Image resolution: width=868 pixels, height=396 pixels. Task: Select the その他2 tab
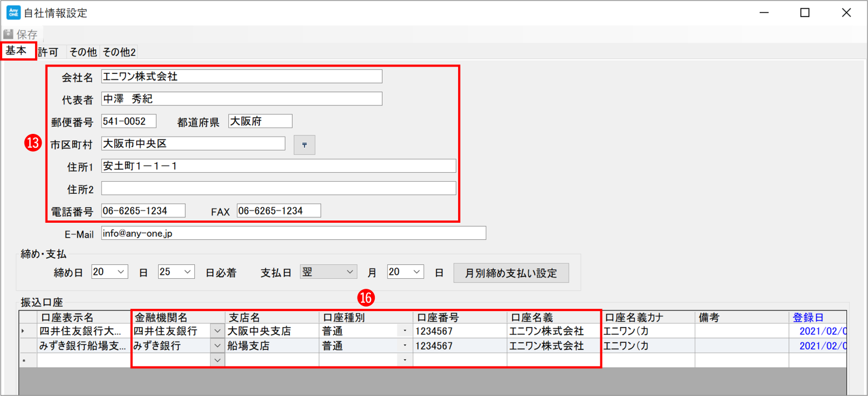(119, 52)
